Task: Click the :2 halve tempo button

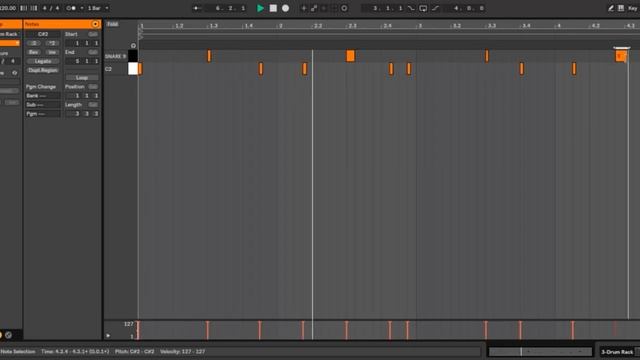Action: (x=34, y=43)
